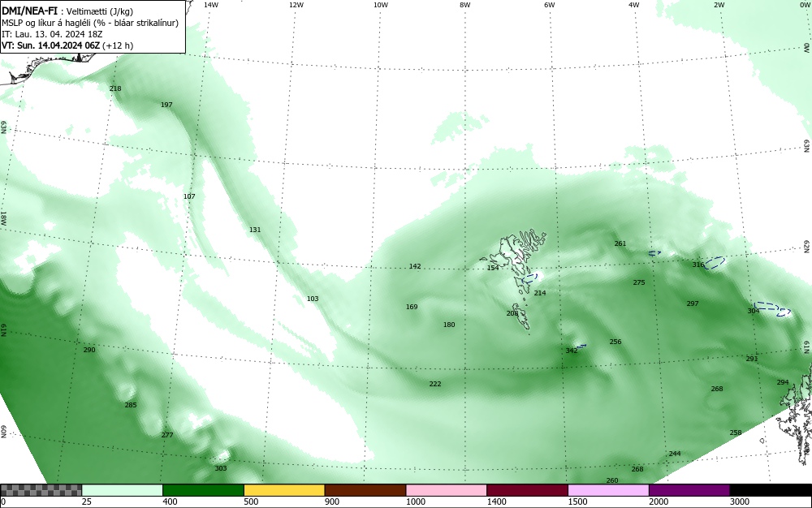Click the VT: Sun. 14.04.2024 06Z line
This screenshot has width=812, height=508.
(67, 45)
